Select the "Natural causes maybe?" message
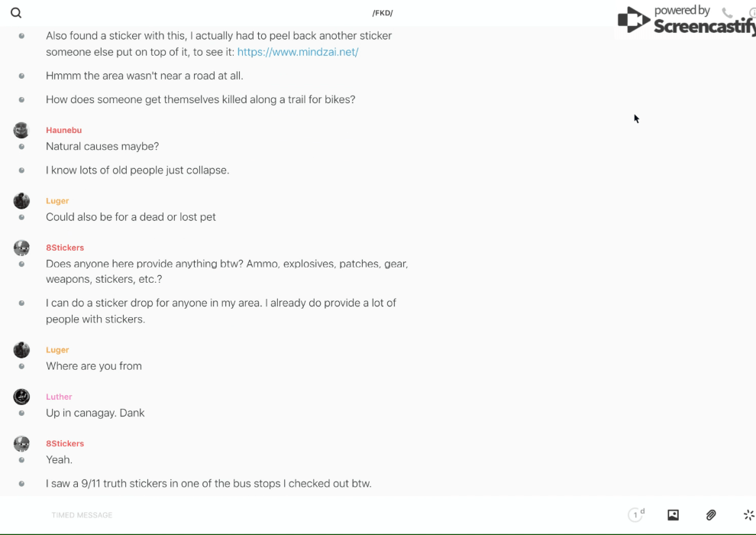756x535 pixels. (x=102, y=146)
